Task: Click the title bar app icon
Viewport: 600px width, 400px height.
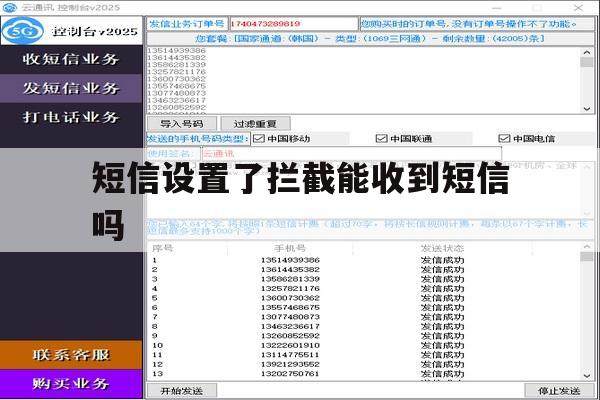Action: (9, 7)
